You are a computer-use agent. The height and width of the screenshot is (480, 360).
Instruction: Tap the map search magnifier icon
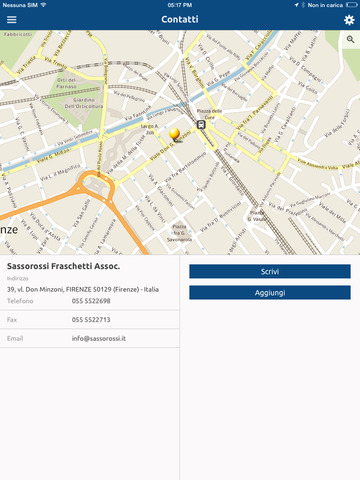[x=350, y=39]
